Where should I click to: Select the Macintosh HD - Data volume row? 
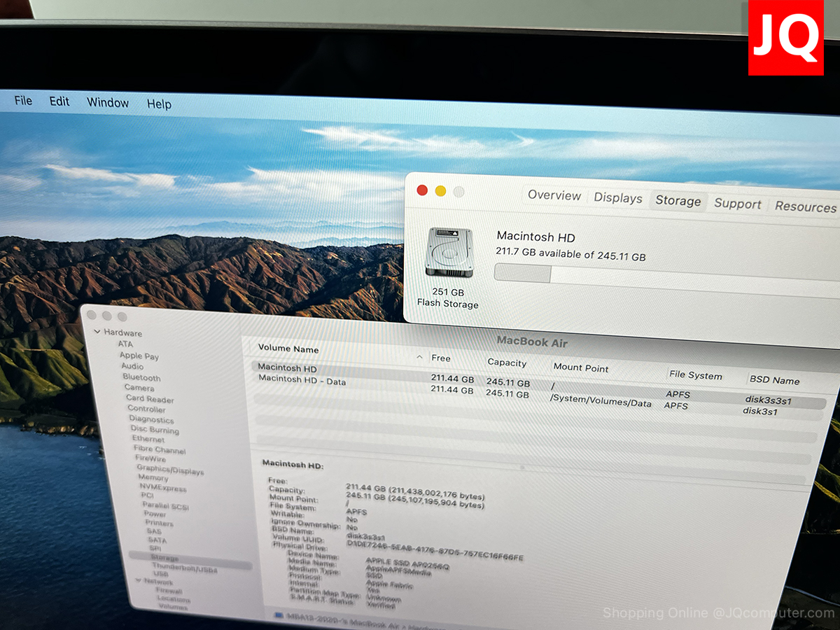tap(538, 395)
